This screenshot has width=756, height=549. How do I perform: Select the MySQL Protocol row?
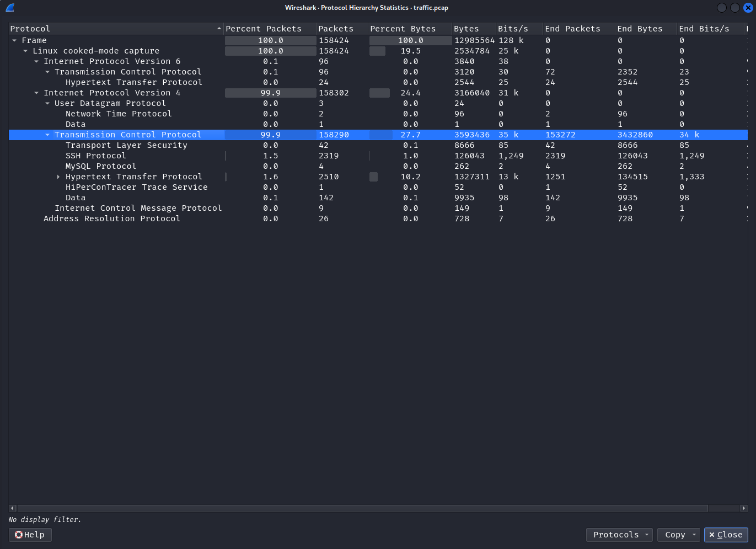pyautogui.click(x=101, y=166)
